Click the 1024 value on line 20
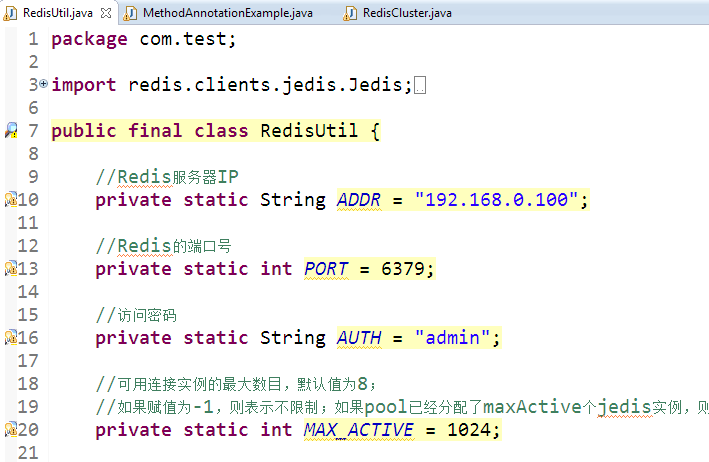This screenshot has width=709, height=462. [468, 430]
